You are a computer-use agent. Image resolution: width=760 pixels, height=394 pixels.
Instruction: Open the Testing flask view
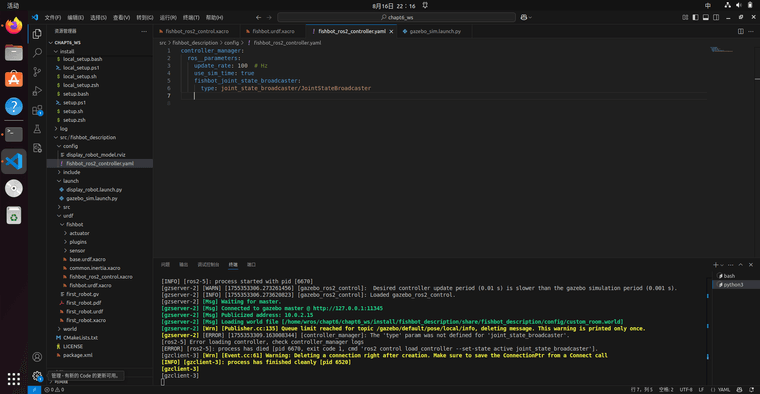click(37, 129)
